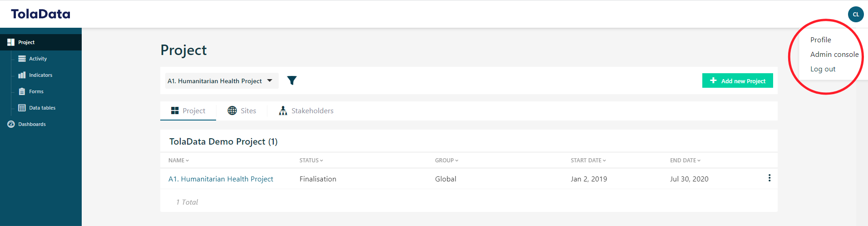This screenshot has height=226, width=868.
Task: Click the Forms clipboard icon
Action: (22, 91)
